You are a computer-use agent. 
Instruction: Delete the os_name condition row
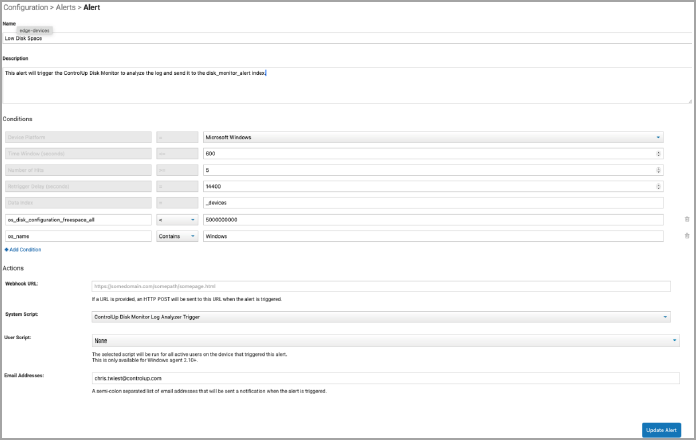686,236
